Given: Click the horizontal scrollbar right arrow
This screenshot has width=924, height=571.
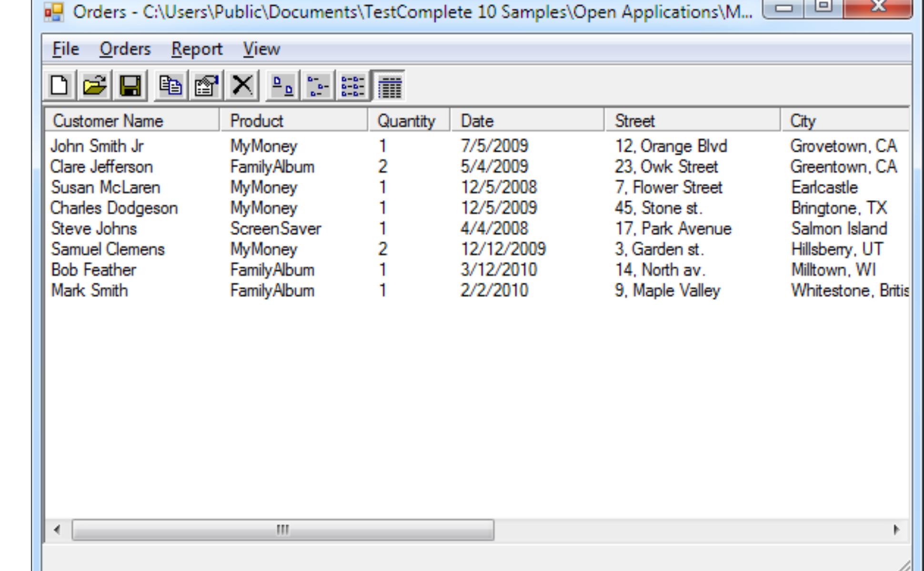Looking at the screenshot, I should (896, 530).
